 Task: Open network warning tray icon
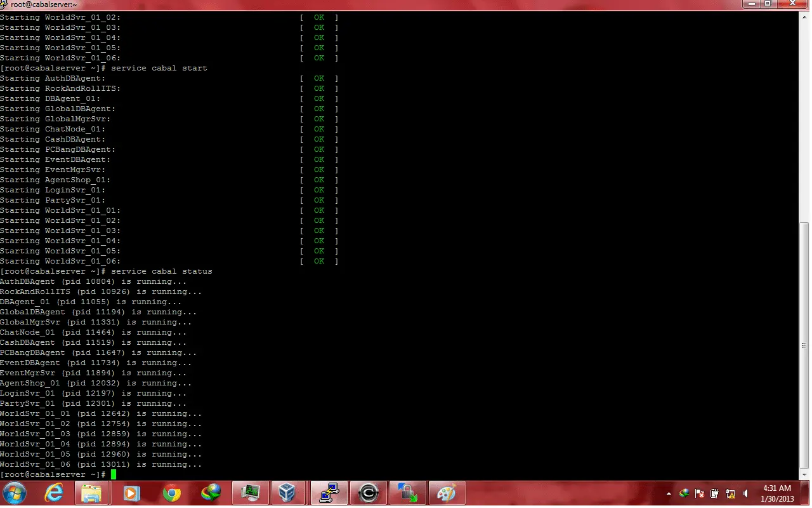tap(730, 493)
